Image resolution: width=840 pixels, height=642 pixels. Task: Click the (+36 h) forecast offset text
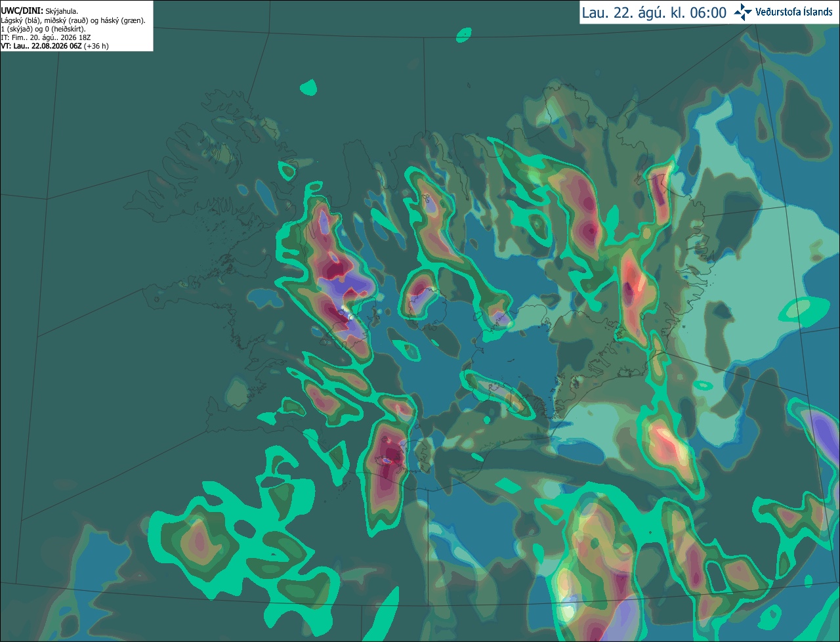point(96,46)
